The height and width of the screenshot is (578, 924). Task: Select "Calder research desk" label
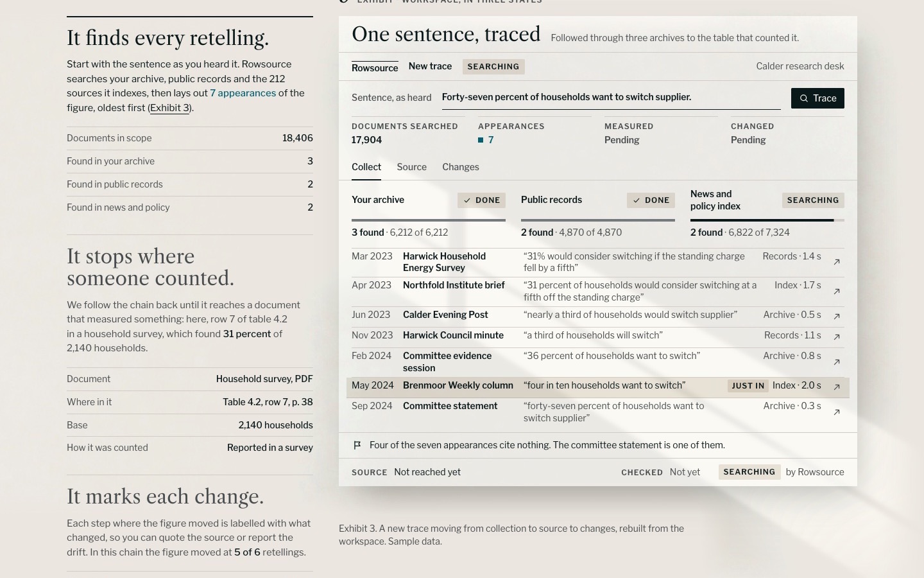point(800,66)
